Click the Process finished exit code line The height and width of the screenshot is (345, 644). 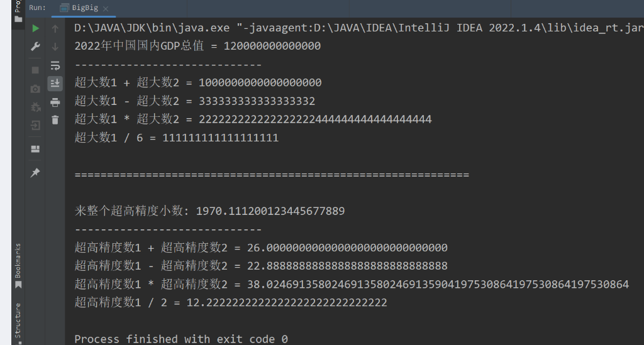click(181, 339)
